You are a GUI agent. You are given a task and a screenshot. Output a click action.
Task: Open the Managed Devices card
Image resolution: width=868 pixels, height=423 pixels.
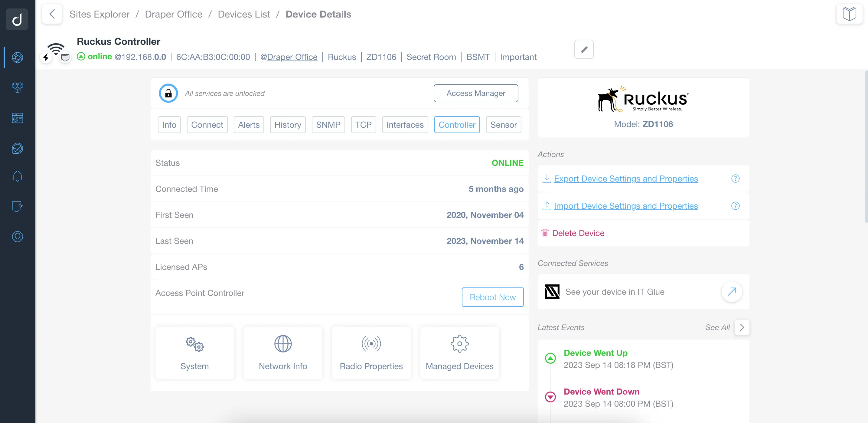(x=459, y=353)
